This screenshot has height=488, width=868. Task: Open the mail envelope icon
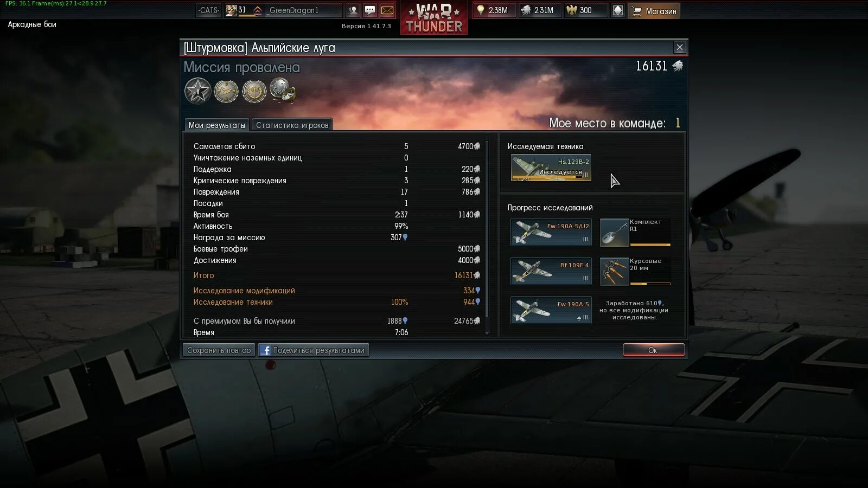click(387, 10)
